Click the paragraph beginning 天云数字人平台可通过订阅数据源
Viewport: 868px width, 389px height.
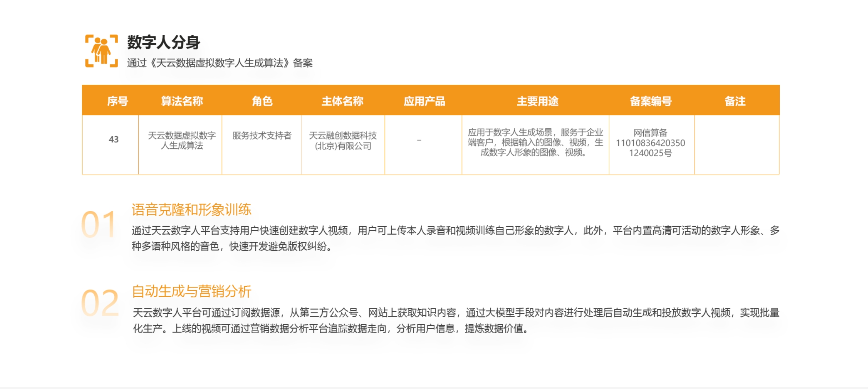456,320
